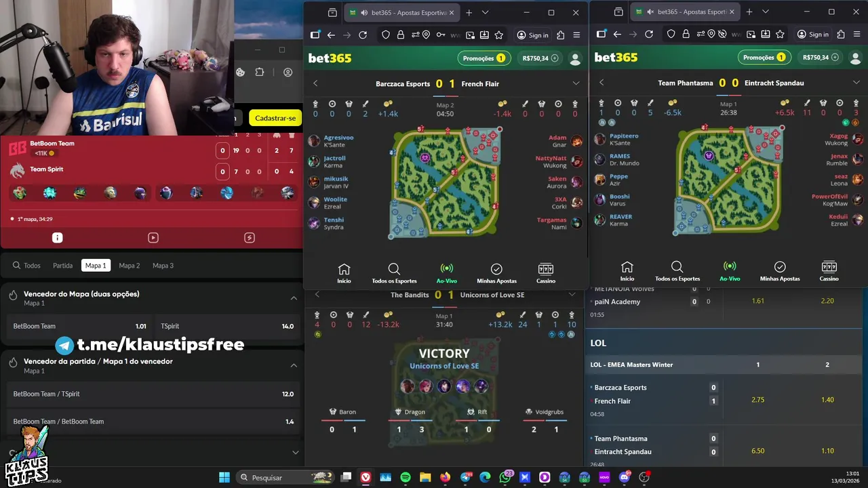Expand the collapsed market at panel bottom
Screen dimensions: 868x488
click(x=295, y=452)
